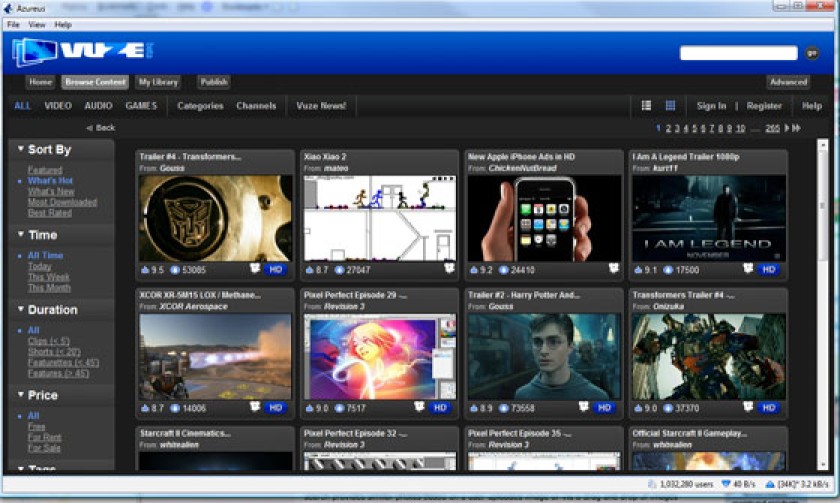The height and width of the screenshot is (503, 840).
Task: Filter duration to Shorts (< 20)
Action: [x=54, y=352]
